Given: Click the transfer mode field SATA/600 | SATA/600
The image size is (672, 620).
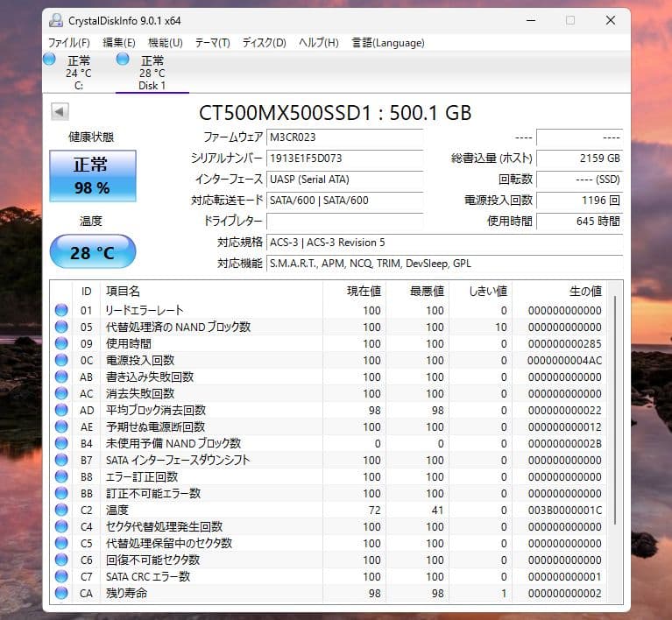Looking at the screenshot, I should (344, 200).
